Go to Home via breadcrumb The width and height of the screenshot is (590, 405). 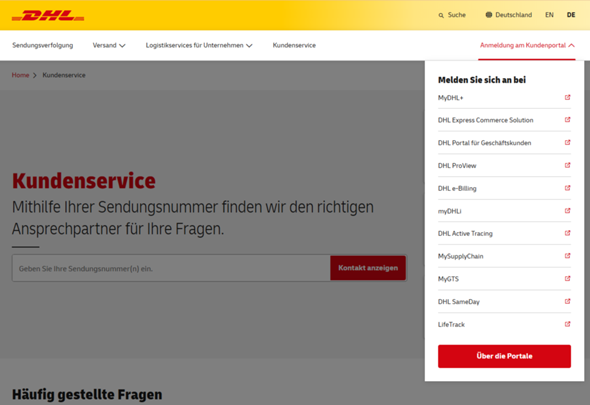click(20, 75)
